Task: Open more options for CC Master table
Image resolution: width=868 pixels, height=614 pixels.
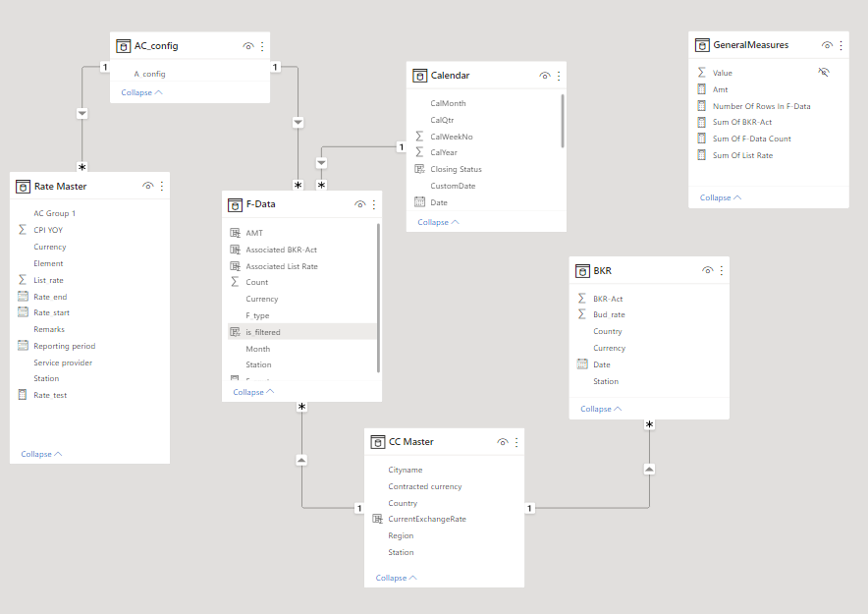Action: pyautogui.click(x=516, y=442)
